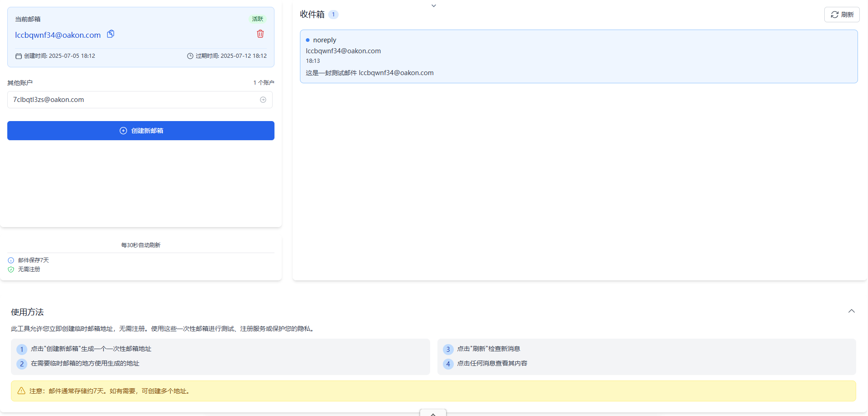Click the green shield icon beside 无需注册

pos(10,269)
